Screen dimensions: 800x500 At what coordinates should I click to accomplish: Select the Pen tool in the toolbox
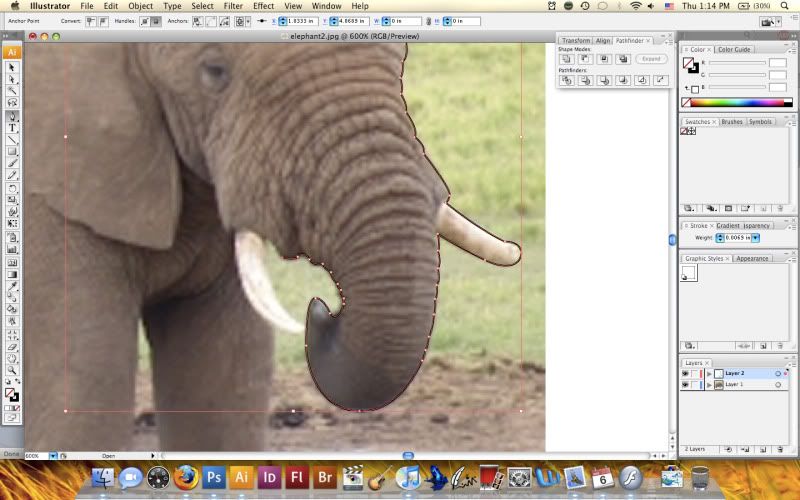[x=12, y=116]
